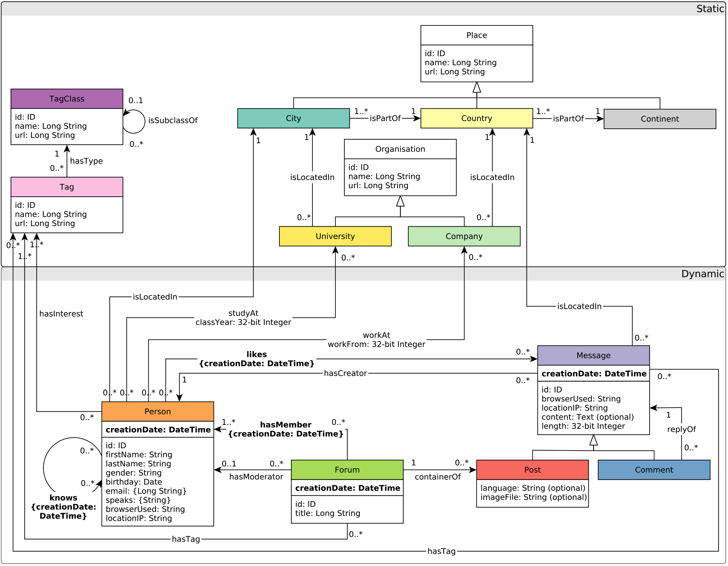Select the red Post class header

click(x=532, y=470)
